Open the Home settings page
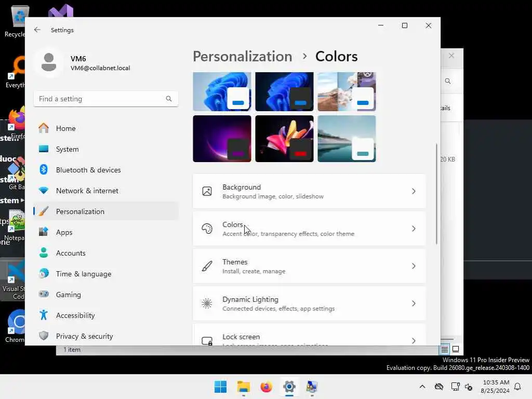532x399 pixels. click(x=106, y=128)
